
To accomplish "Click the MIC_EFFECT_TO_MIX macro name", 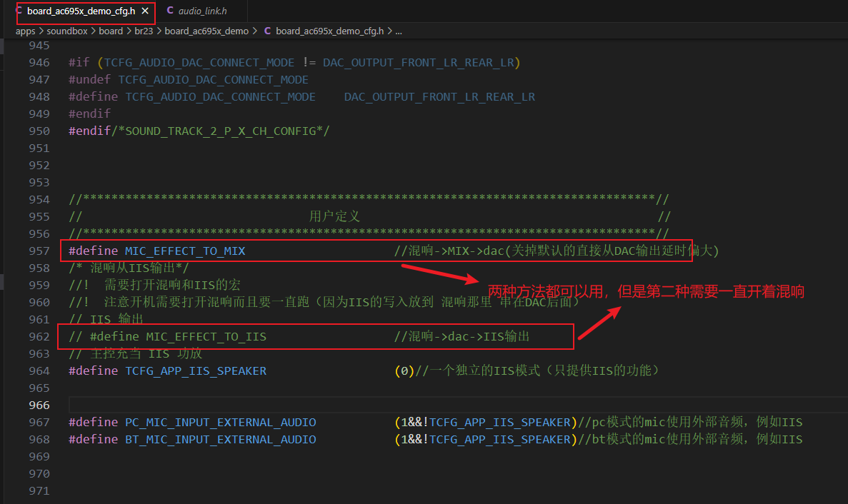I will coord(185,251).
